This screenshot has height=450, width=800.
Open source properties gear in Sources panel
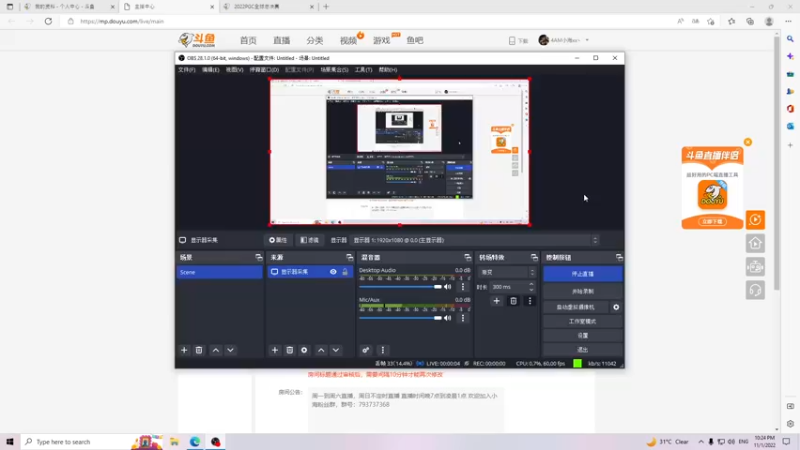point(304,350)
